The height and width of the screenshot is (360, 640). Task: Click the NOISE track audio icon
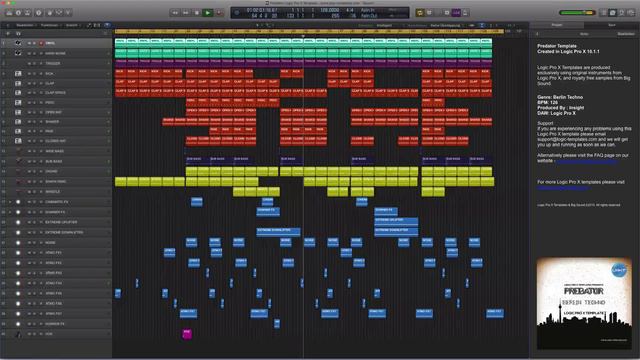(18, 242)
